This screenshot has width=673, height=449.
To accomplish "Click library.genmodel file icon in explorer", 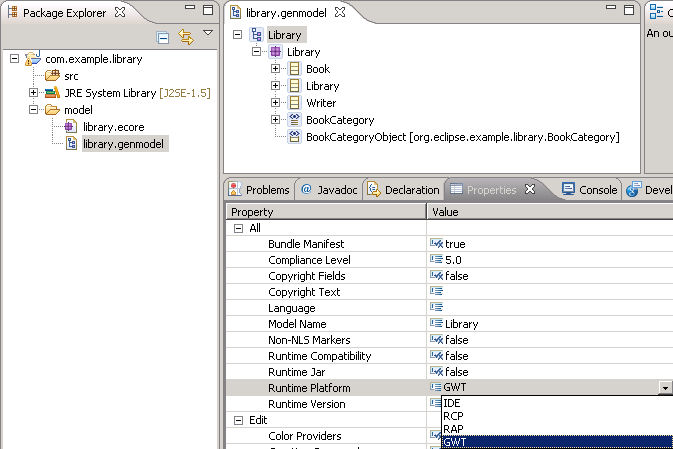I will pyautogui.click(x=71, y=143).
